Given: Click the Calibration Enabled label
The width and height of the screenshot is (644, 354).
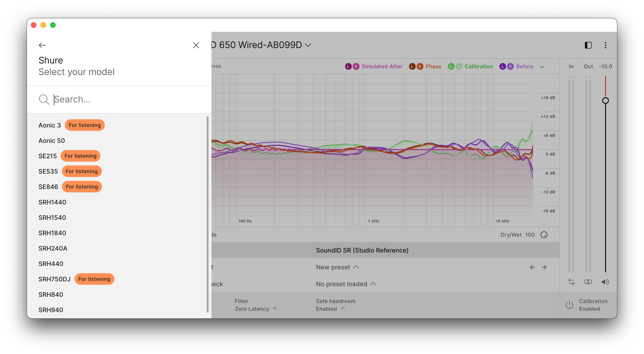Looking at the screenshot, I should pyautogui.click(x=593, y=305).
